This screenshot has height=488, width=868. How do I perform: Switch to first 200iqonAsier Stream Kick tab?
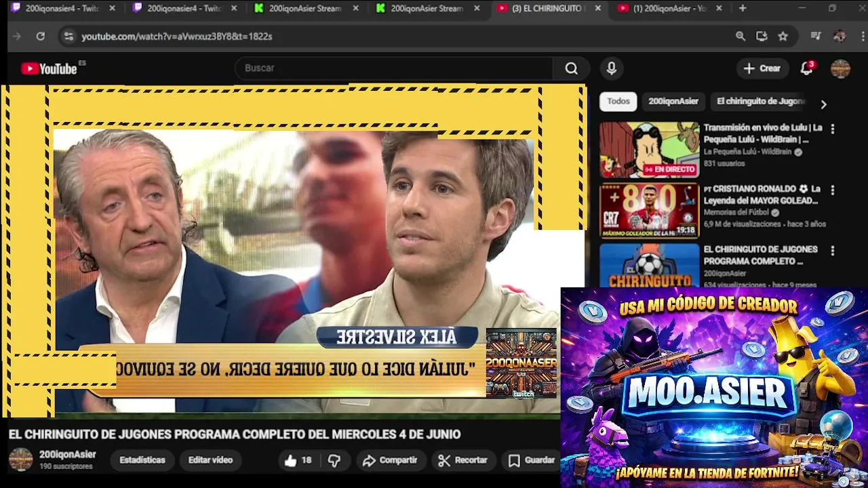click(x=307, y=8)
